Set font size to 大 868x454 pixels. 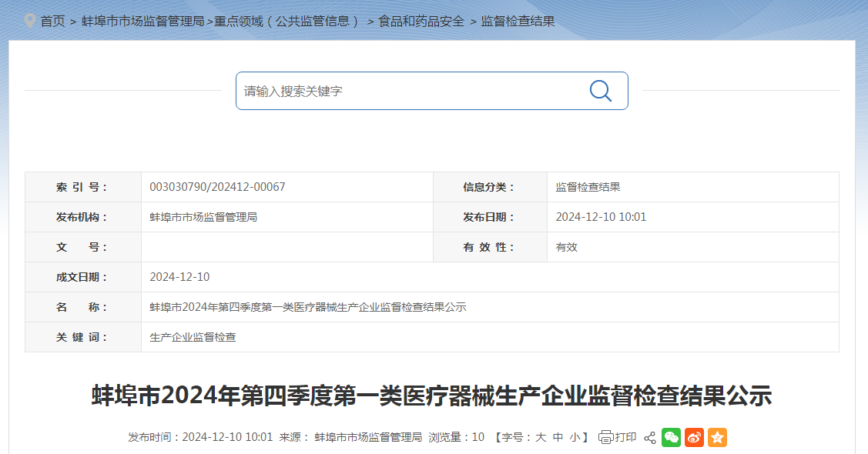point(541,437)
